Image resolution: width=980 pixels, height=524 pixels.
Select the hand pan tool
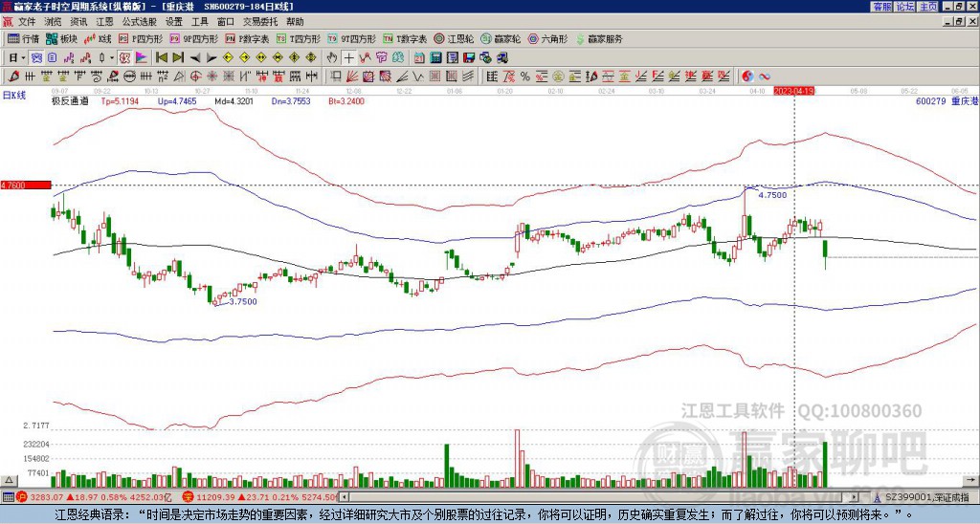332,57
